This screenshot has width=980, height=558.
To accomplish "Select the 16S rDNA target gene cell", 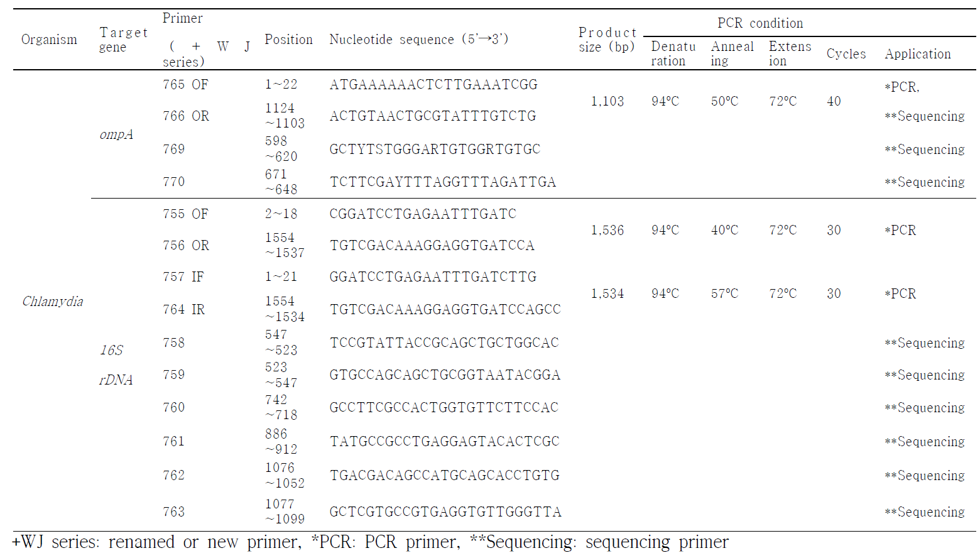I will tap(116, 365).
